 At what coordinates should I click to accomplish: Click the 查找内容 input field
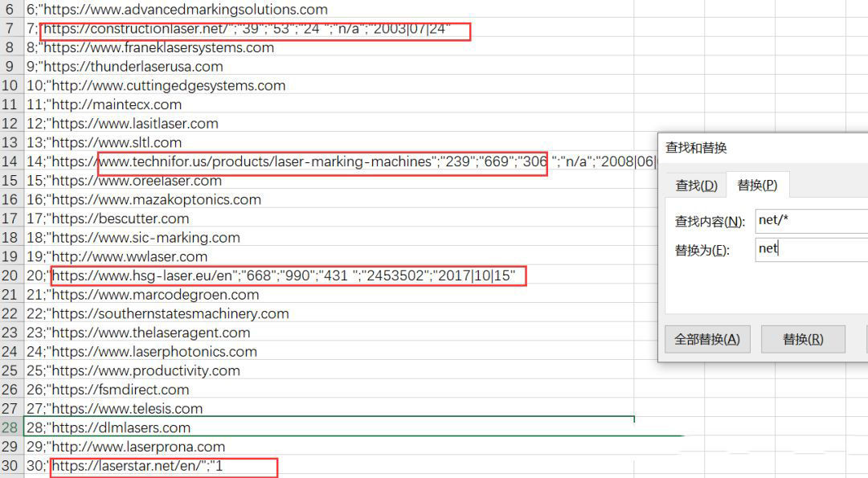(812, 221)
